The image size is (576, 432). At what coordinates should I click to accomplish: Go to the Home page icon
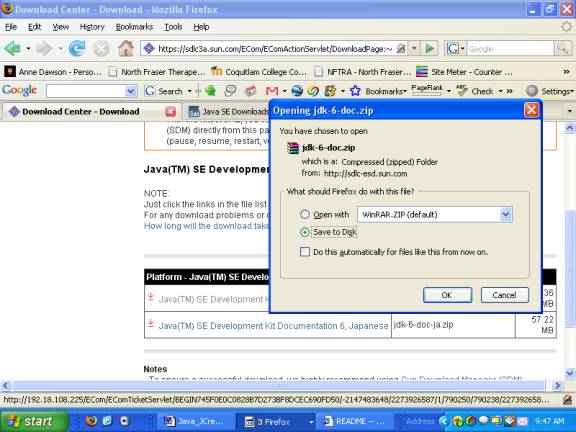tap(126, 48)
